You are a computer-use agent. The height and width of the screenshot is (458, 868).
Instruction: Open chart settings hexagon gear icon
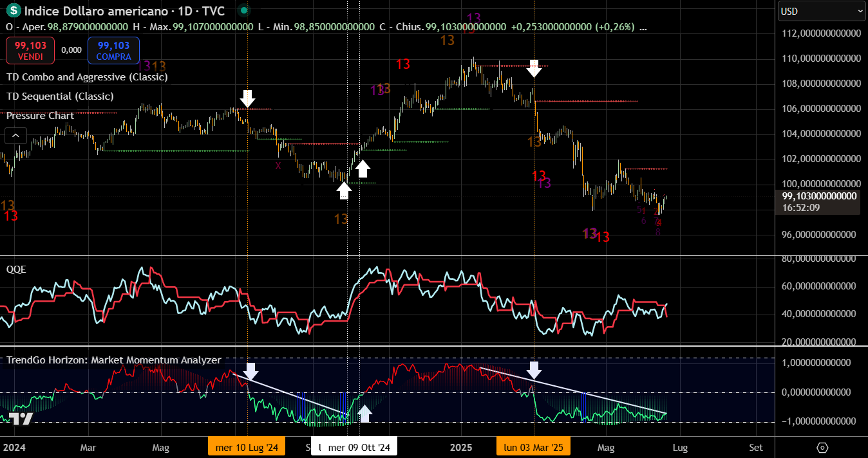822,448
